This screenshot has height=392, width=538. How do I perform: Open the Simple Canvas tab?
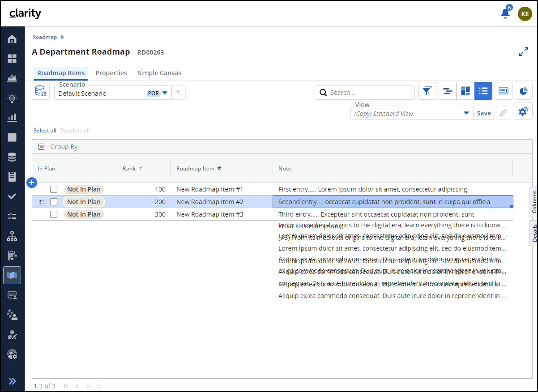tap(159, 73)
